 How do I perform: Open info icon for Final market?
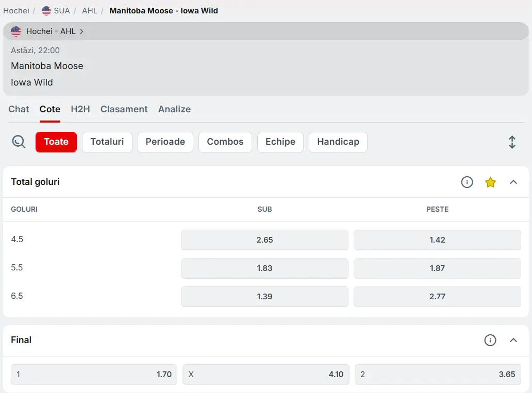pyautogui.click(x=490, y=340)
